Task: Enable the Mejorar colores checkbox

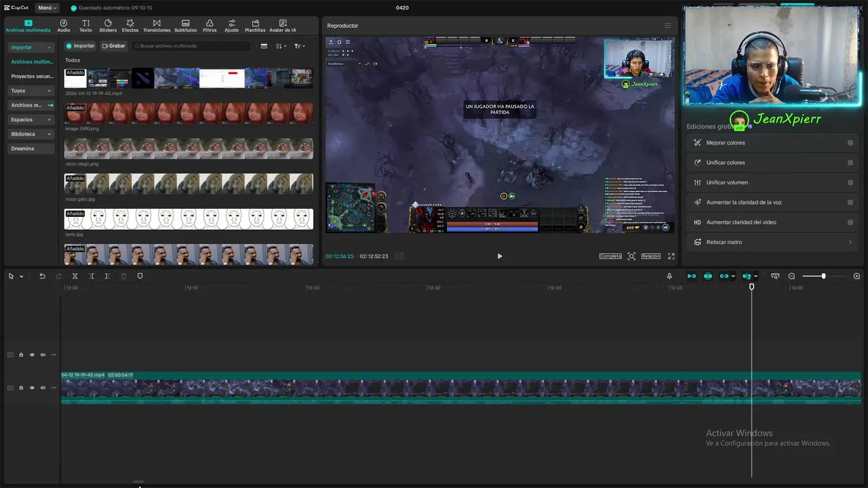Action: (850, 143)
